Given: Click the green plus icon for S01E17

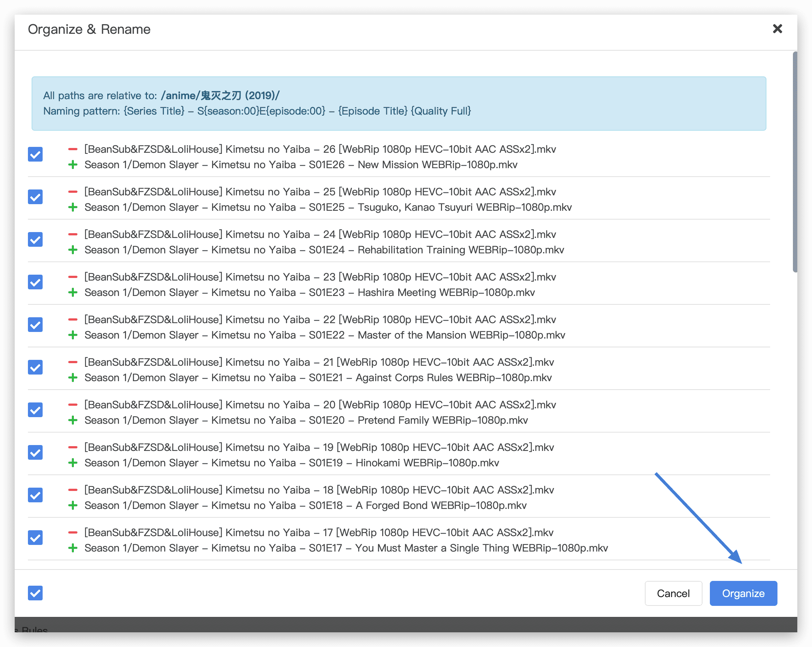Looking at the screenshot, I should (x=73, y=547).
